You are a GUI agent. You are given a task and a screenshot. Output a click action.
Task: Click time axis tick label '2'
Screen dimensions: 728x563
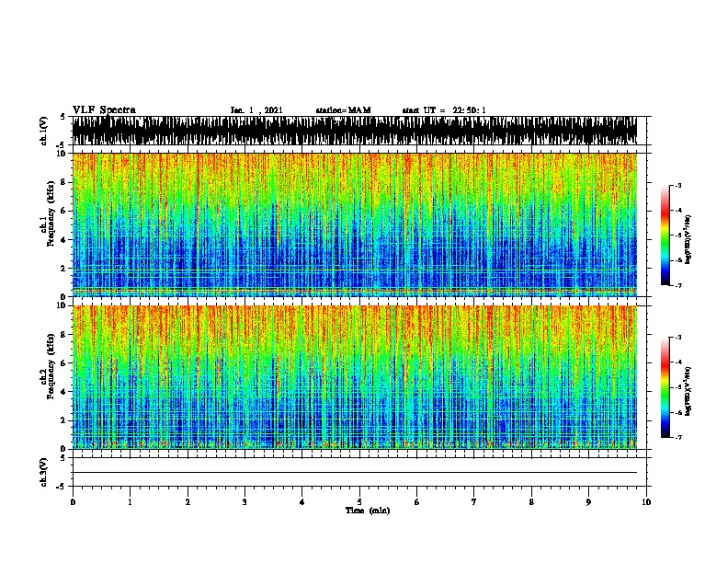[x=188, y=502]
